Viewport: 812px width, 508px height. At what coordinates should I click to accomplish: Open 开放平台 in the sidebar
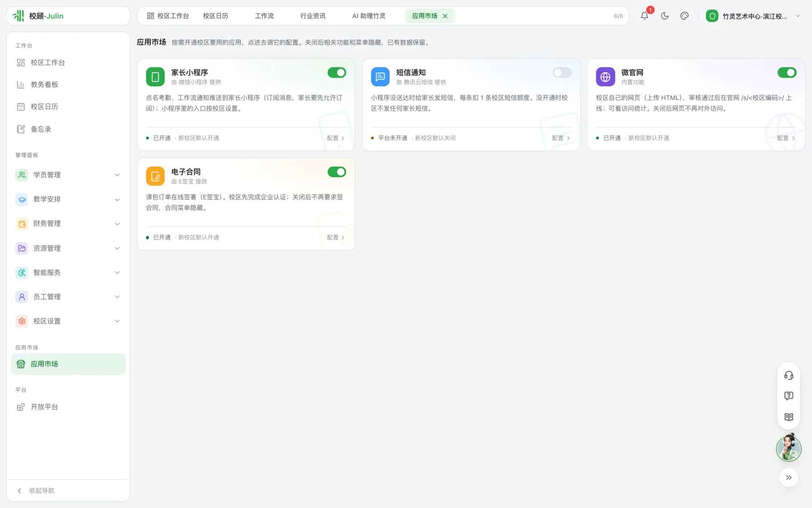(68, 407)
